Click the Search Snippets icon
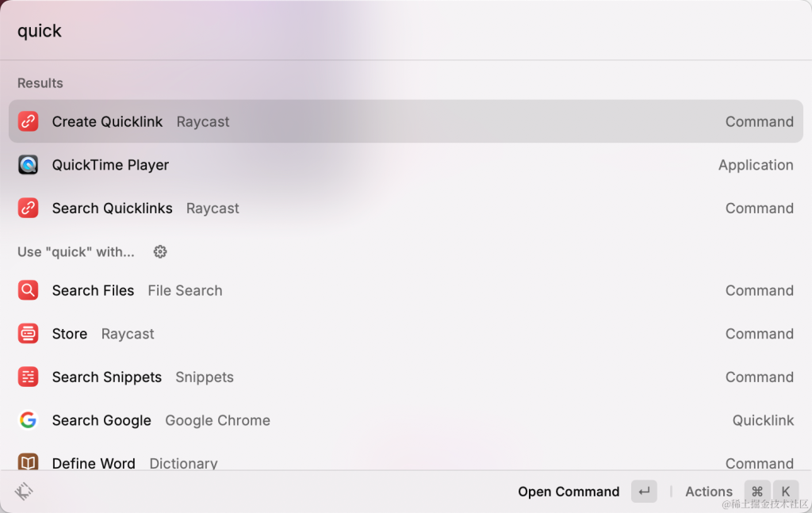The height and width of the screenshot is (513, 812). click(x=28, y=377)
